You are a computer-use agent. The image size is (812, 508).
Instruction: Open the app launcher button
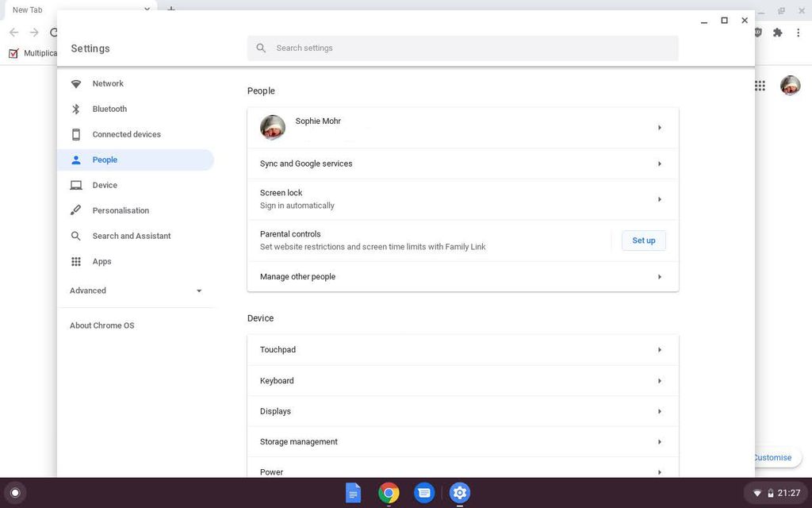[x=16, y=492]
